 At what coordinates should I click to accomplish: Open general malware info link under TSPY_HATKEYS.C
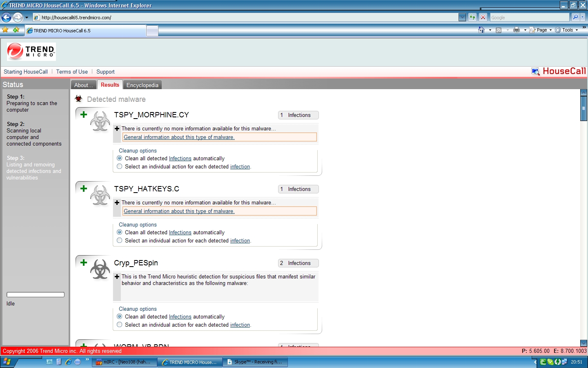179,211
